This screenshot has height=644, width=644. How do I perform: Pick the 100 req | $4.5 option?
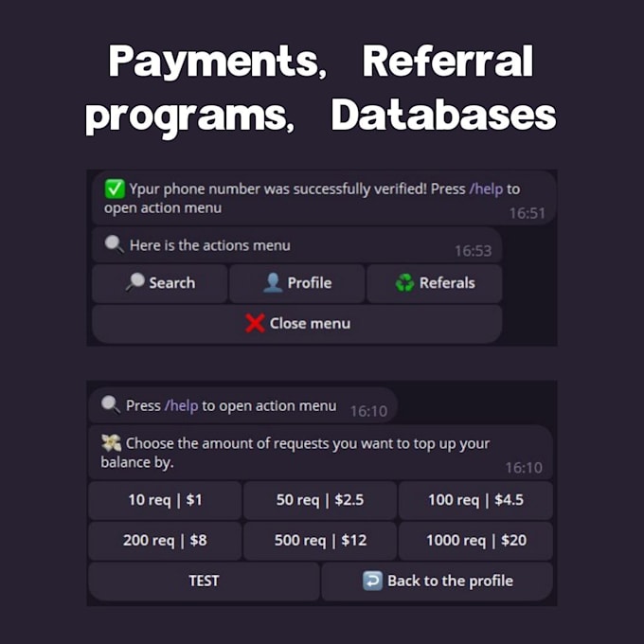[475, 500]
